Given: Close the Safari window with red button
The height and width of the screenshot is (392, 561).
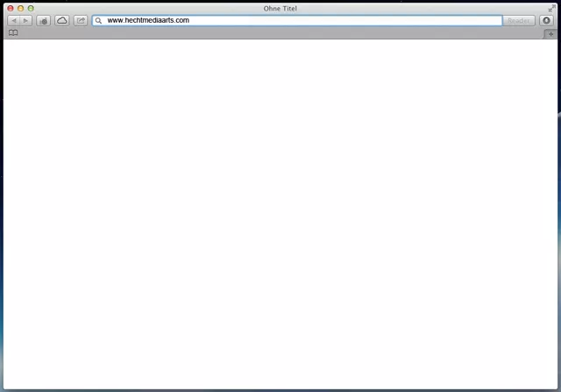Looking at the screenshot, I should click(11, 8).
